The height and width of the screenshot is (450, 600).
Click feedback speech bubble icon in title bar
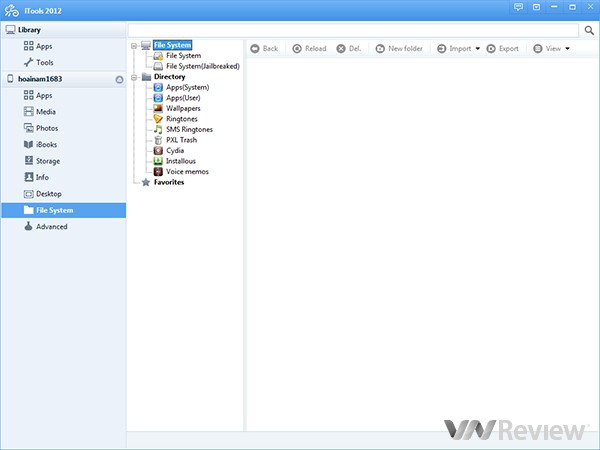(x=518, y=7)
